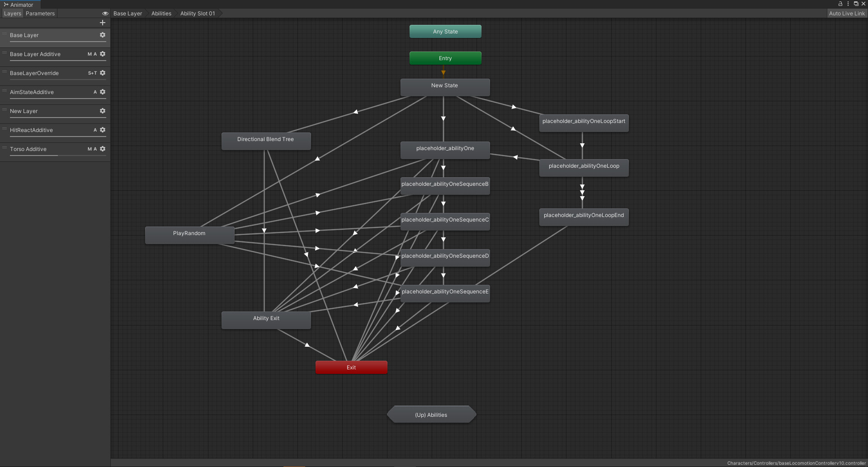
Task: Open the Animator window kebab menu
Action: click(x=848, y=4)
